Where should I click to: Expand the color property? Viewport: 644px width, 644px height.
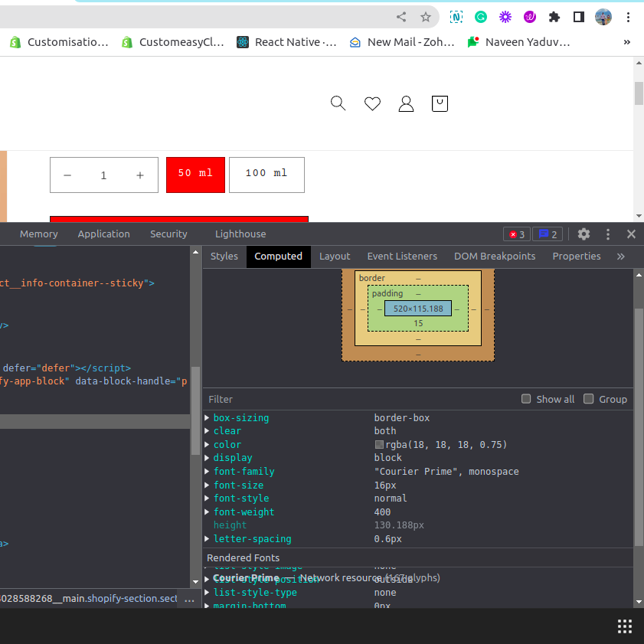click(x=207, y=444)
